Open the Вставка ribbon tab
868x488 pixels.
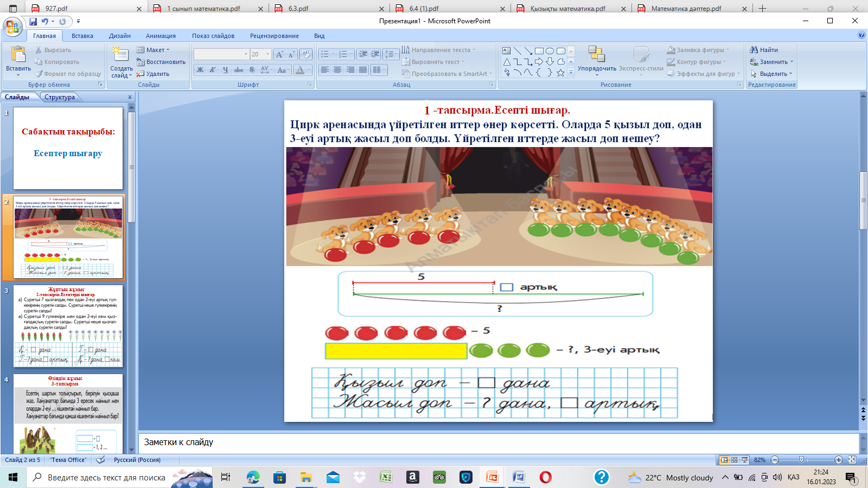(x=82, y=36)
